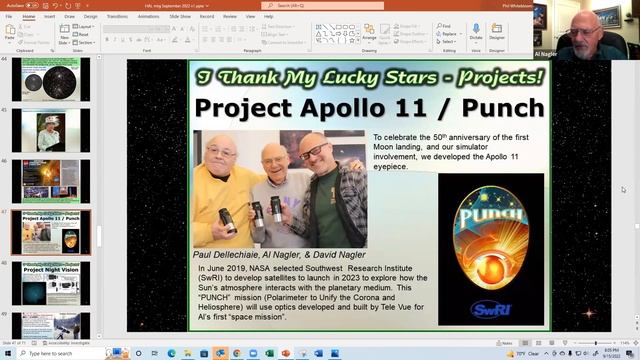Image resolution: width=640 pixels, height=360 pixels.
Task: Click the zoom slider in status bar
Action: (596, 343)
